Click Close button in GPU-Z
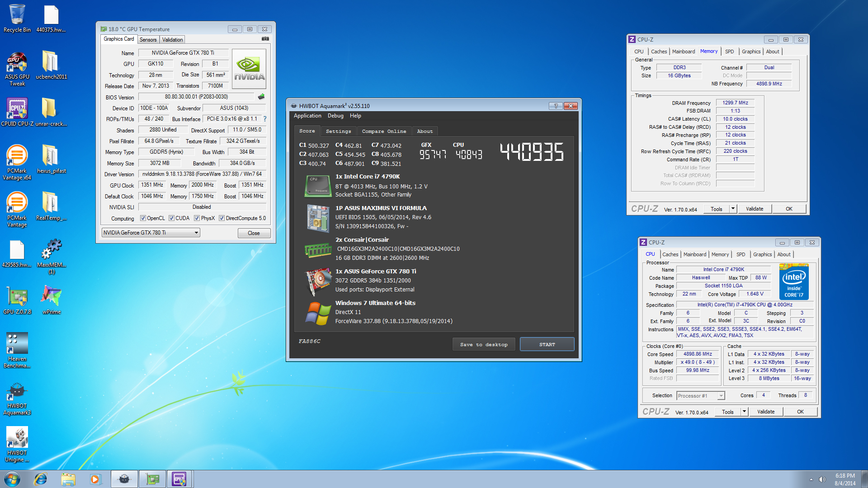 (254, 233)
